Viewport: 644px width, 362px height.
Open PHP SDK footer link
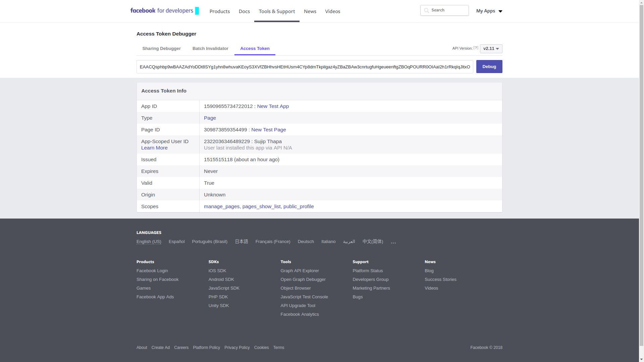pyautogui.click(x=218, y=297)
